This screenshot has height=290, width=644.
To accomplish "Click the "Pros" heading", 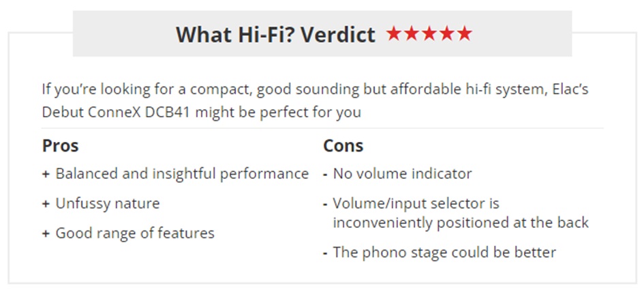I will pyautogui.click(x=60, y=146).
